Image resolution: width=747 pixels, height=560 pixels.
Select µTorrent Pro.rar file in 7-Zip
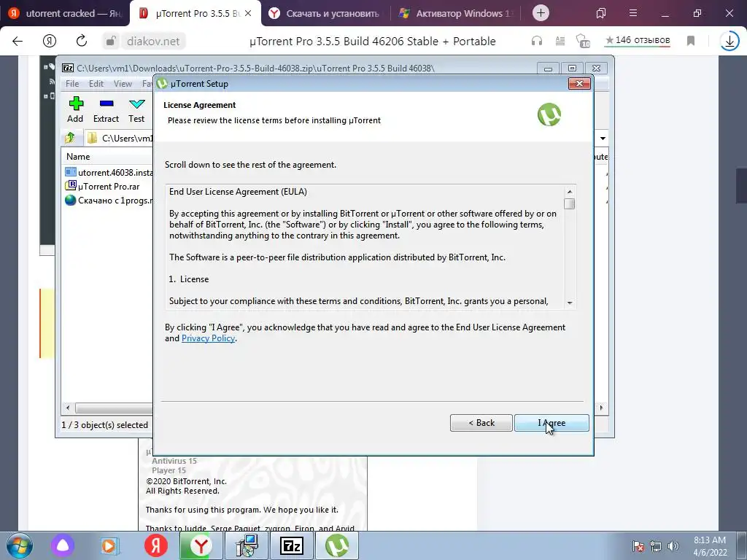tap(102, 186)
